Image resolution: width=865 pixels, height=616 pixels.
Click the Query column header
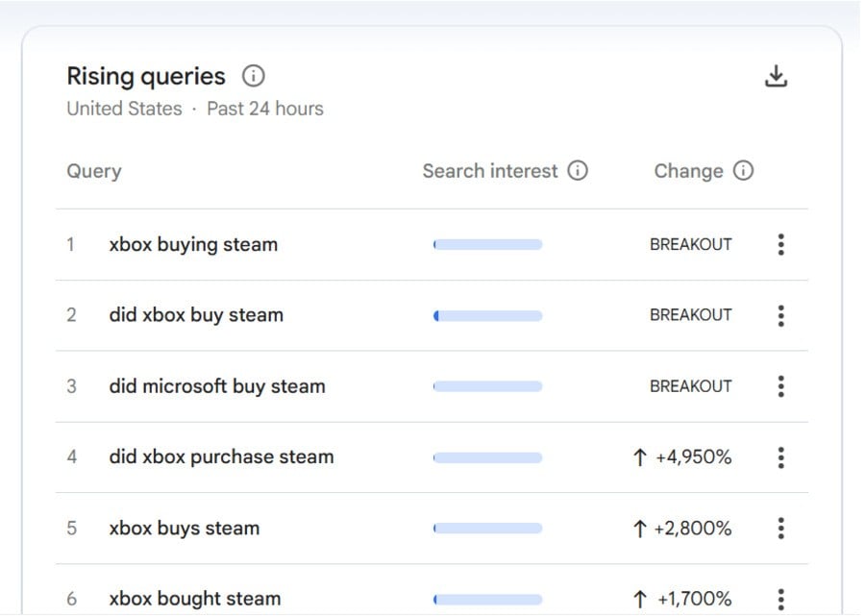click(x=94, y=172)
